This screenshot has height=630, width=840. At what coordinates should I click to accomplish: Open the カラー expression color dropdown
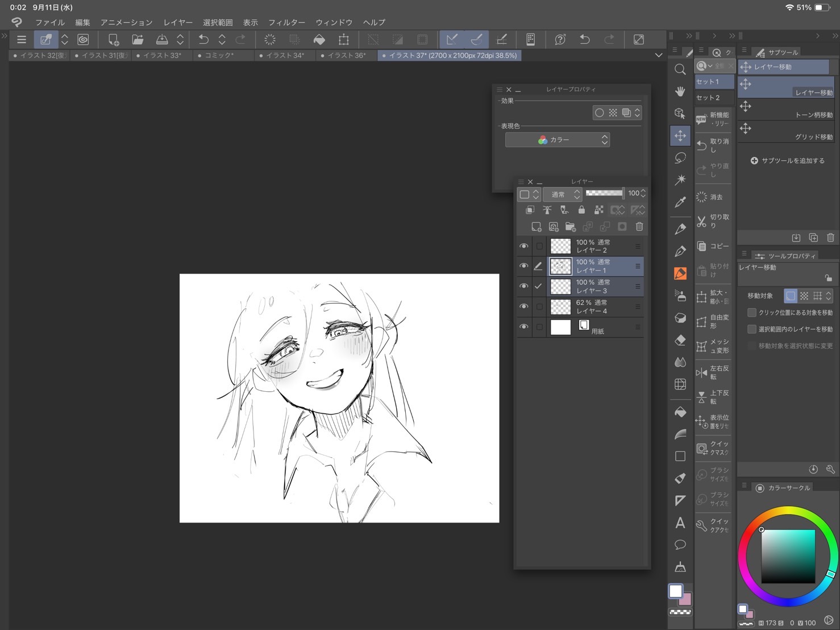point(557,140)
